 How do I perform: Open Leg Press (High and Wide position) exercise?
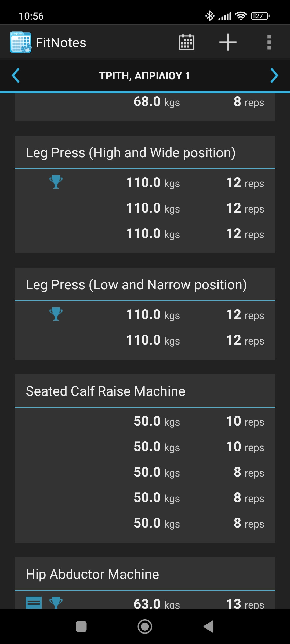(130, 153)
